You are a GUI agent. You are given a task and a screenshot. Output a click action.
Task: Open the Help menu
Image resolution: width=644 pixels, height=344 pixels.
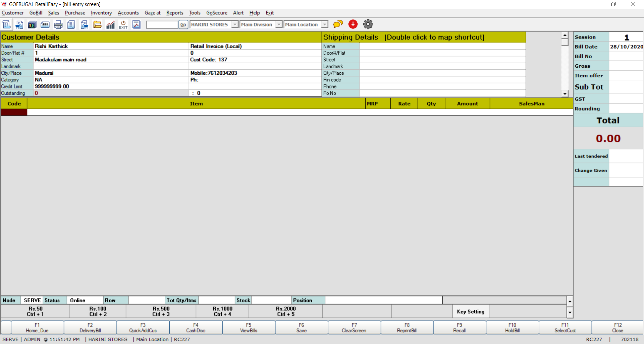pyautogui.click(x=255, y=13)
